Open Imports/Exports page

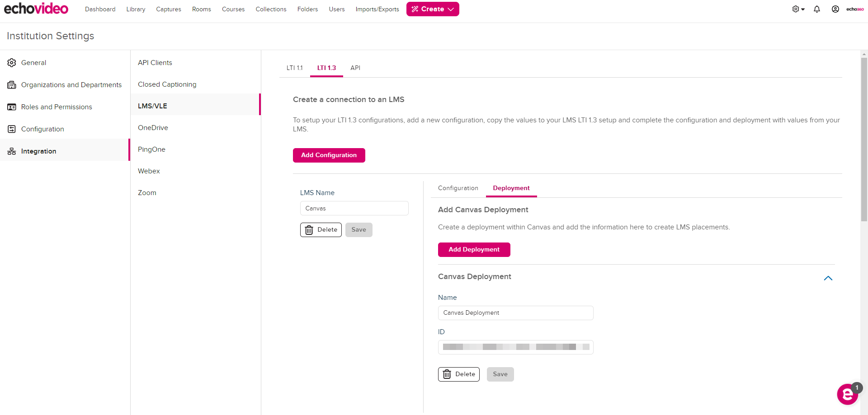coord(377,9)
